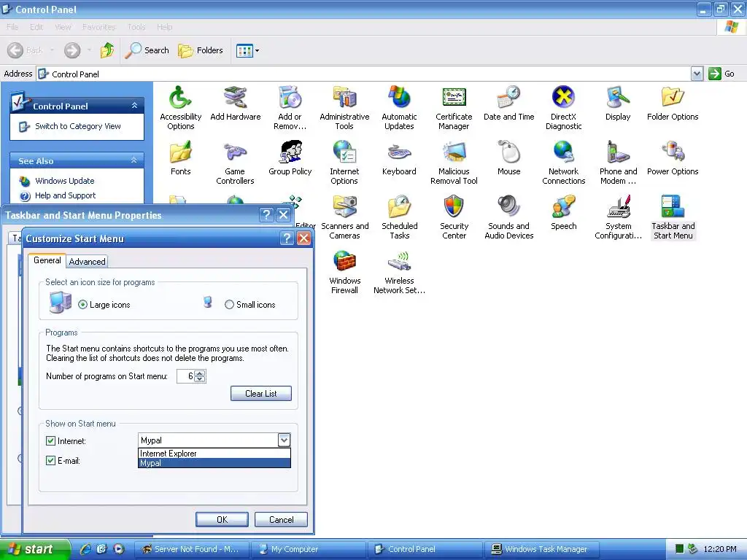Collapse the Internet browser dropdown arrow
The image size is (747, 560).
pyautogui.click(x=284, y=440)
